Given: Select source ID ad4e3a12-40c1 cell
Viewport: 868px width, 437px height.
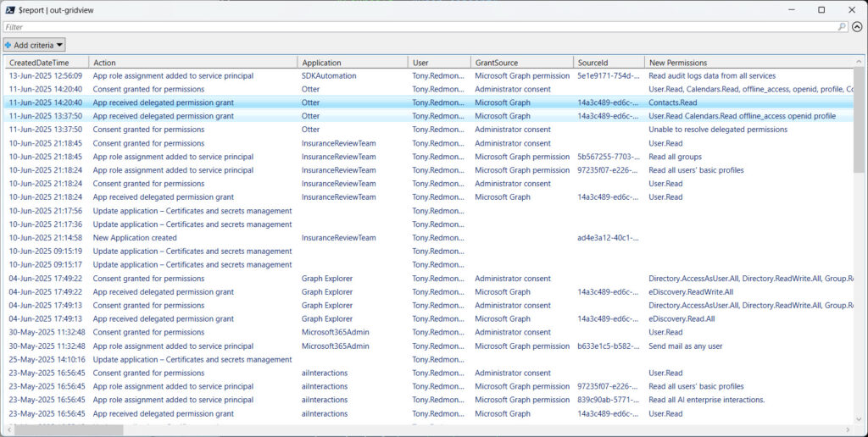Looking at the screenshot, I should (x=608, y=238).
